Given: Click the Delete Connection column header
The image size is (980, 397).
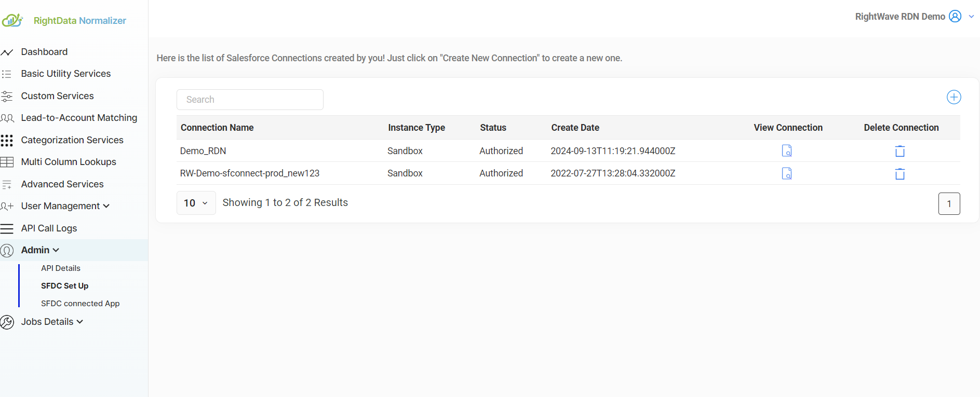Looking at the screenshot, I should click(x=901, y=128).
